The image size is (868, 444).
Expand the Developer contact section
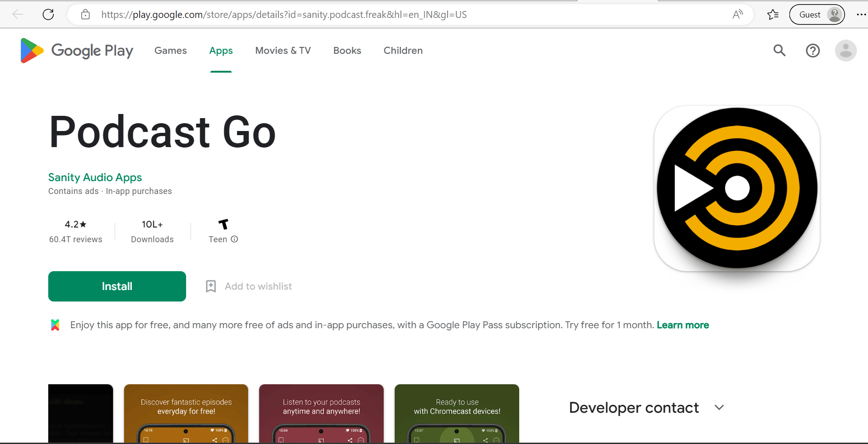[x=719, y=408]
